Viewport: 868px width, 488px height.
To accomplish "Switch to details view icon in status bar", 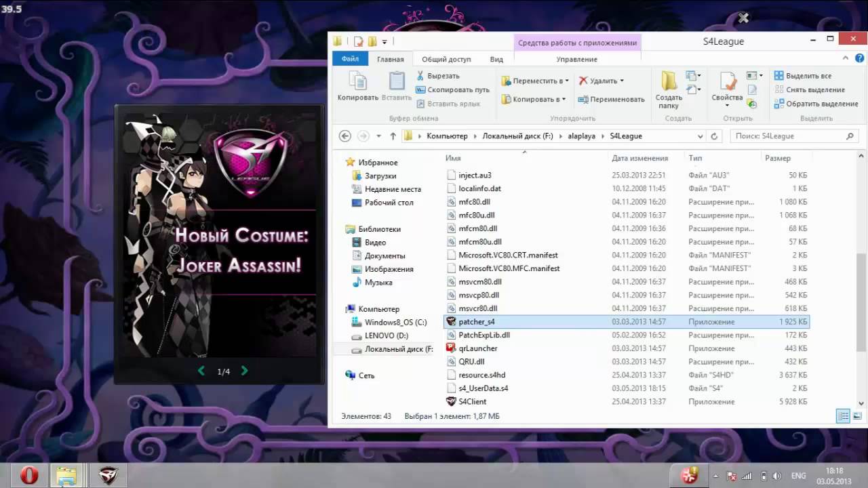I will click(x=843, y=416).
